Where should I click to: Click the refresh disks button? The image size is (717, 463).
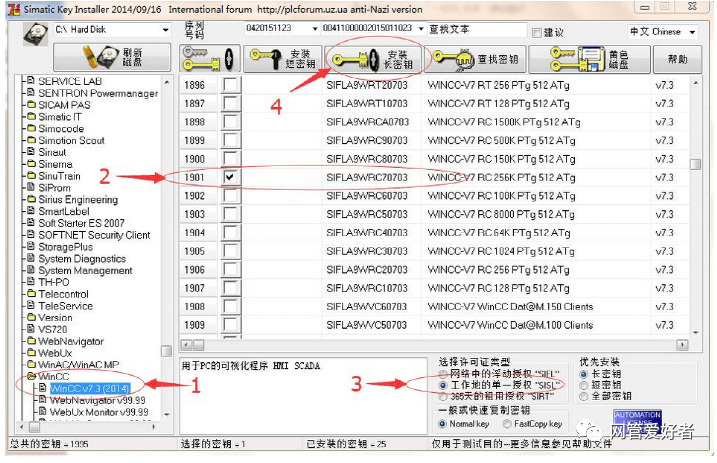[x=112, y=58]
